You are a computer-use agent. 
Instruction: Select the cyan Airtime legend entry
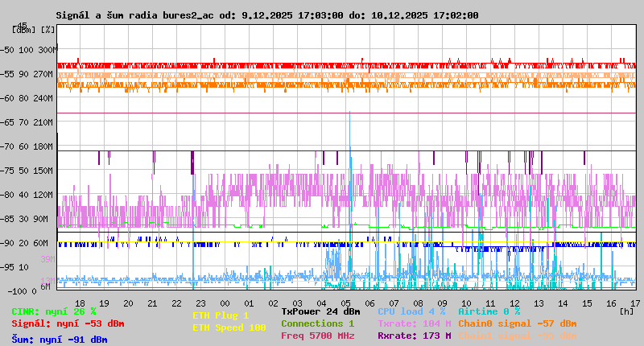click(489, 311)
